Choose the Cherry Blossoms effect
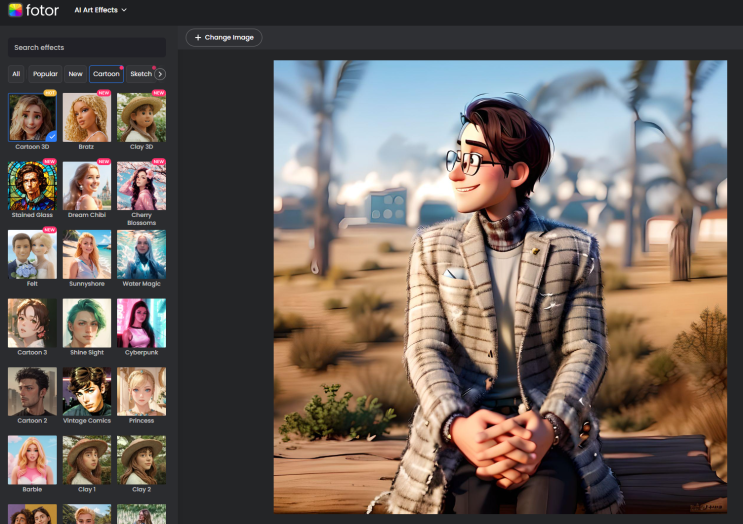 click(x=141, y=185)
